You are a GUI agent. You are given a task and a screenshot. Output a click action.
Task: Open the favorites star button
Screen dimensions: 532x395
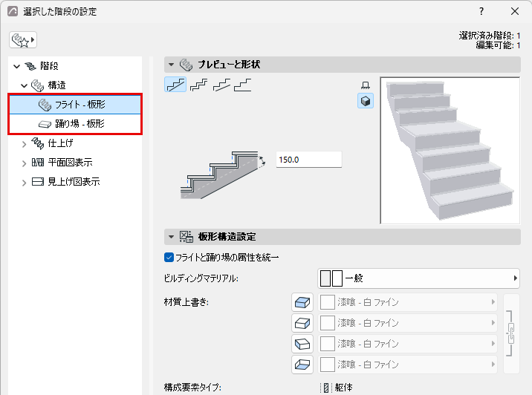(x=23, y=40)
